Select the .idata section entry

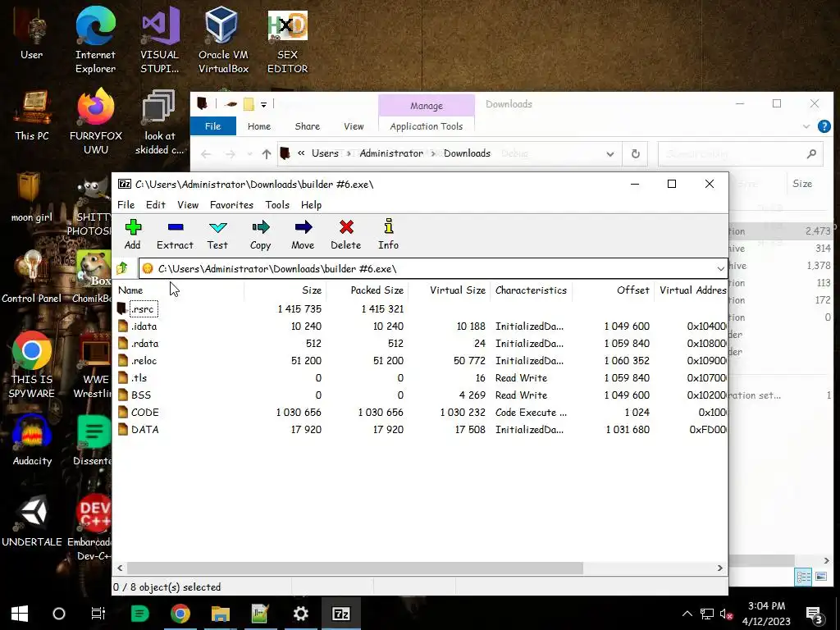click(x=144, y=326)
